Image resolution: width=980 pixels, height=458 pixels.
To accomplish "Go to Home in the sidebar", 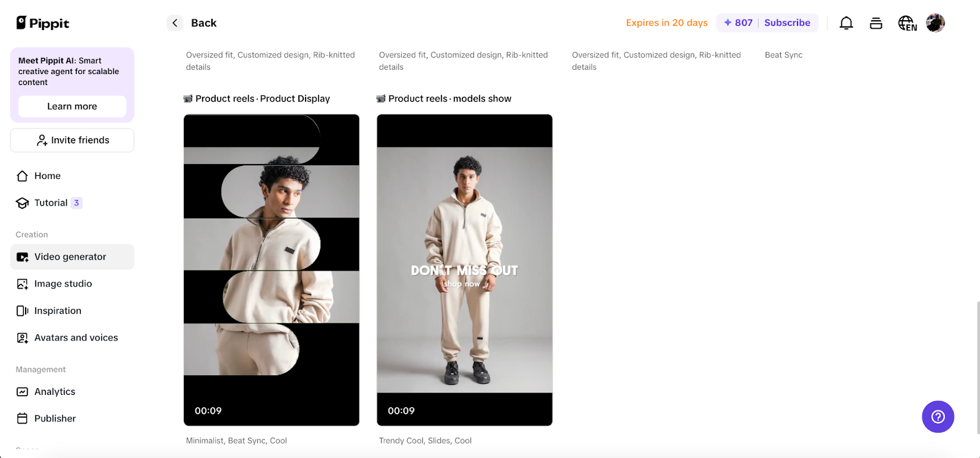I will click(47, 176).
